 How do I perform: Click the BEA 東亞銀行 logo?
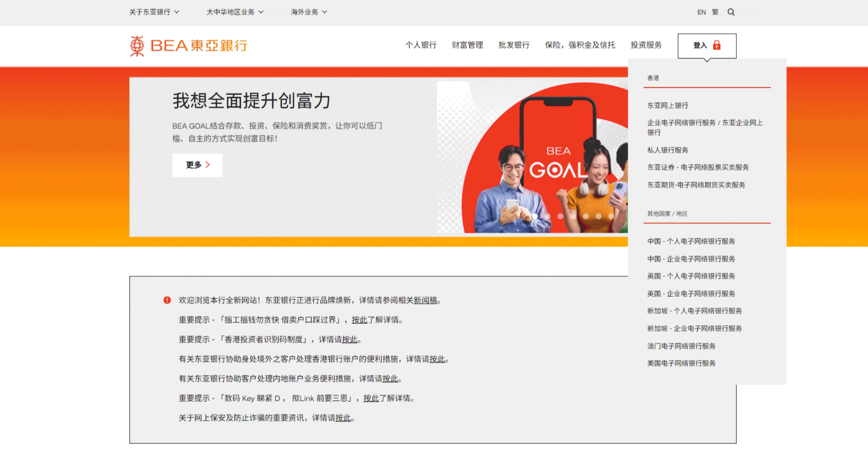tap(188, 46)
